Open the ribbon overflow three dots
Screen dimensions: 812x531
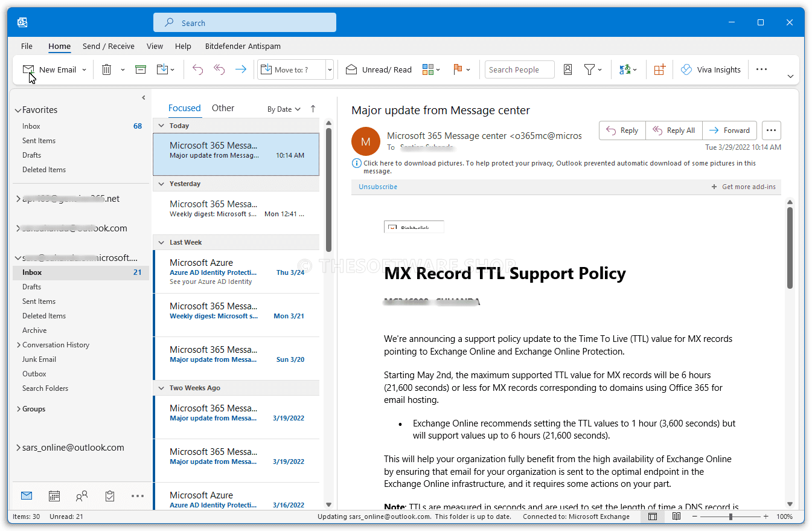point(761,69)
